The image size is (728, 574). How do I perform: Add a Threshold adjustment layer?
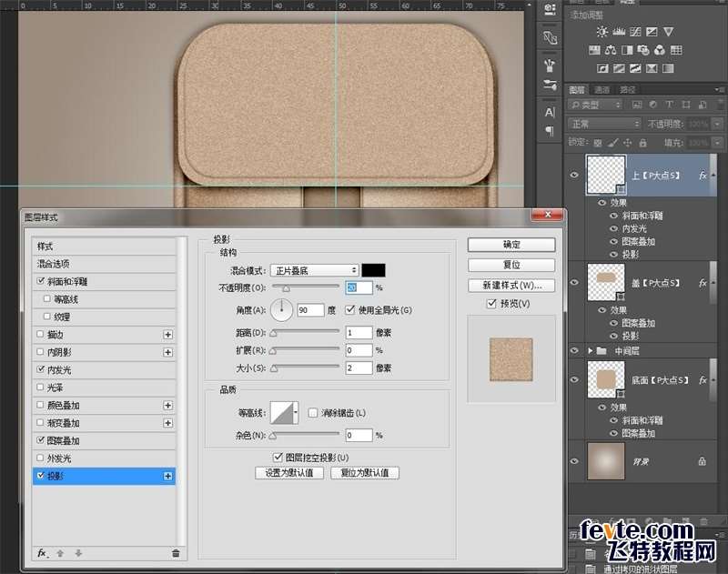635,68
